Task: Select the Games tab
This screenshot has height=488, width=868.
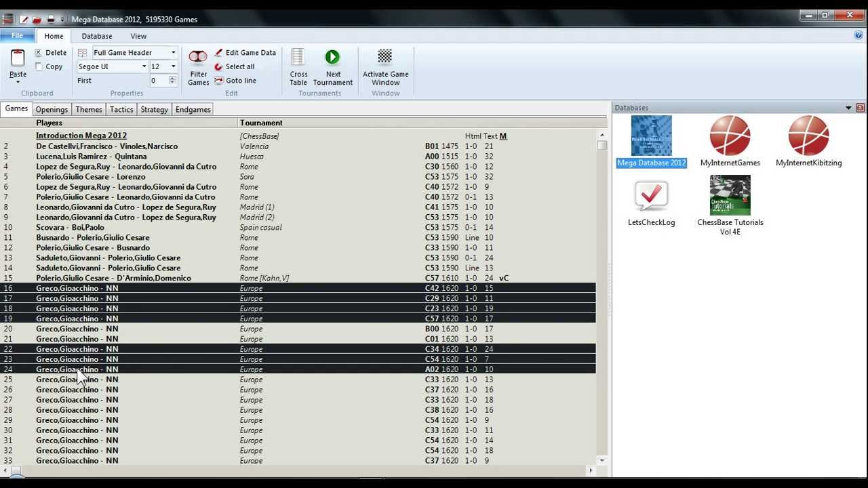Action: pos(16,108)
